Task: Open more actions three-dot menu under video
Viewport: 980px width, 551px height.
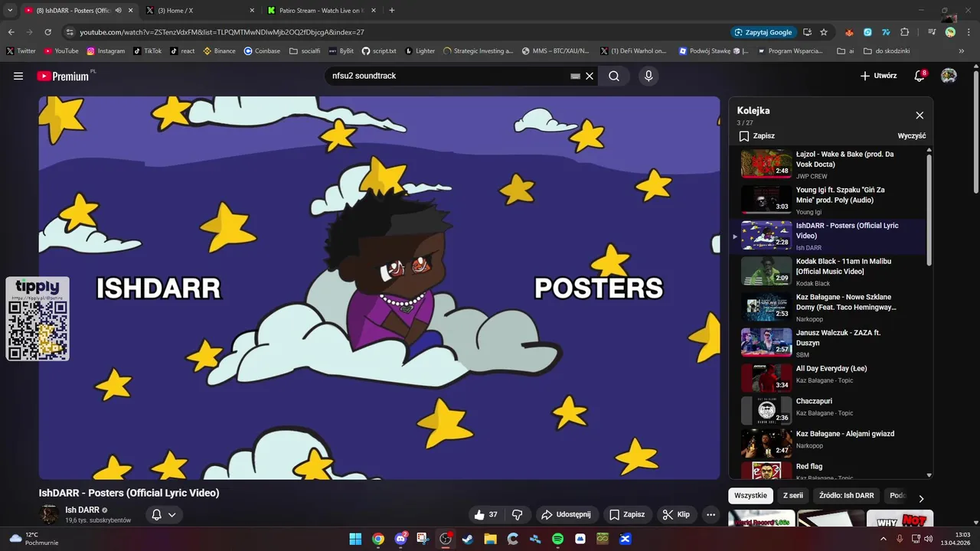Action: pos(710,514)
